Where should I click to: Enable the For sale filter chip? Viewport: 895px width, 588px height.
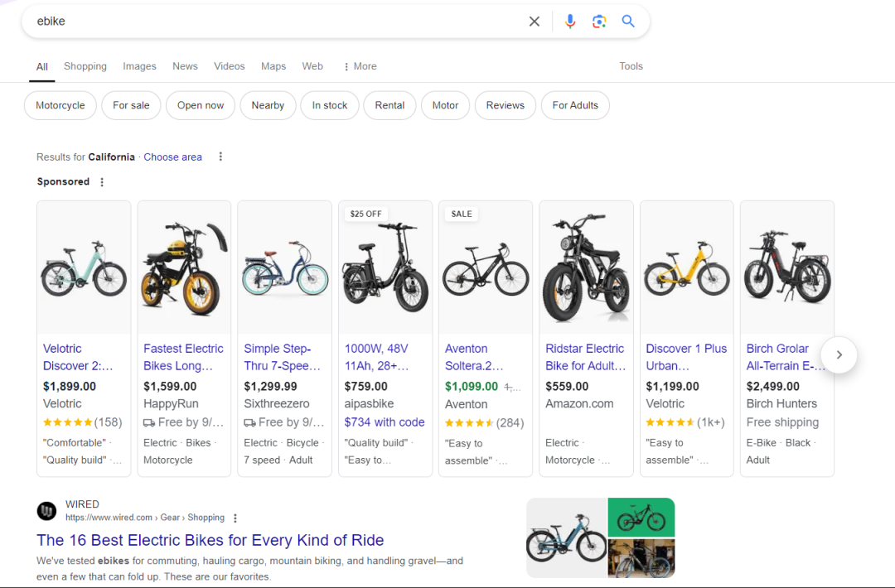coord(131,106)
